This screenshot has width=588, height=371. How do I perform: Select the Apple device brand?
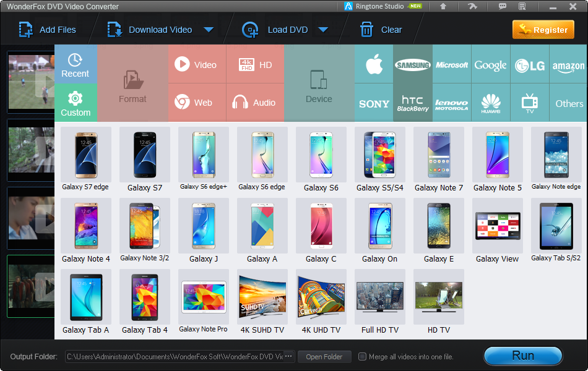[x=374, y=64]
